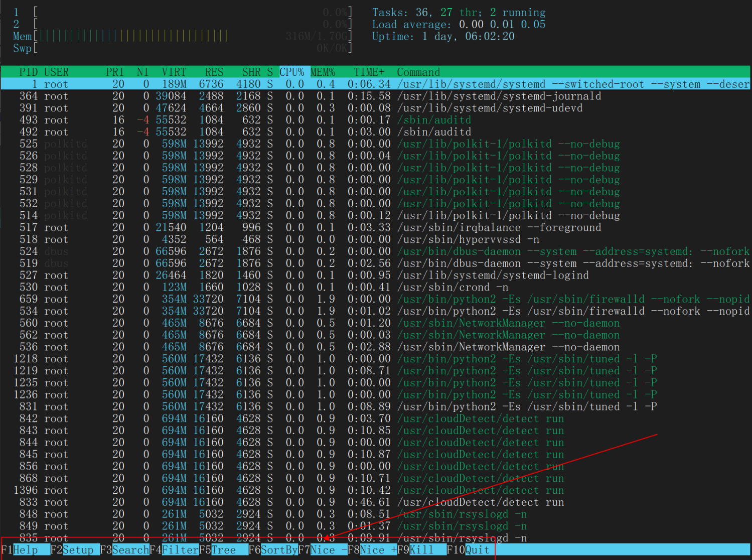Select the irqbalance --foreground row
This screenshot has height=560, width=752.
pyautogui.click(x=376, y=227)
